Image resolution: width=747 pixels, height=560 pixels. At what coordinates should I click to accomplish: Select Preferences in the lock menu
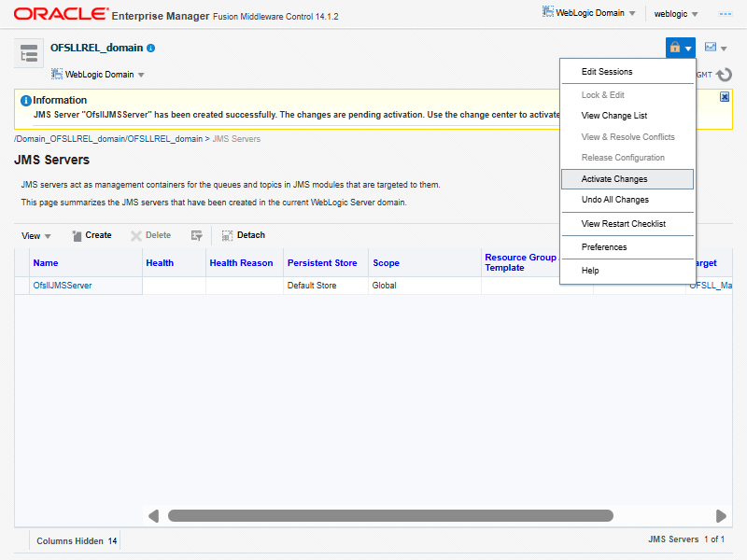point(603,246)
